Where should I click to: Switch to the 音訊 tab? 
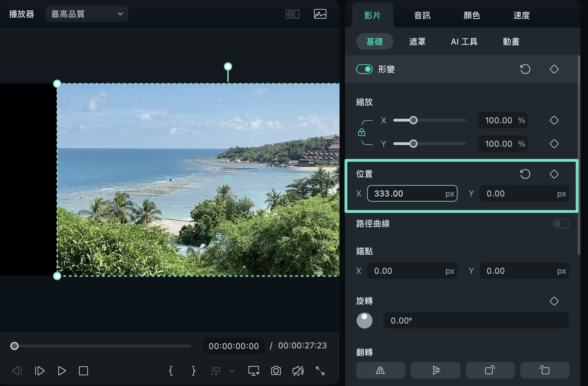pos(422,15)
